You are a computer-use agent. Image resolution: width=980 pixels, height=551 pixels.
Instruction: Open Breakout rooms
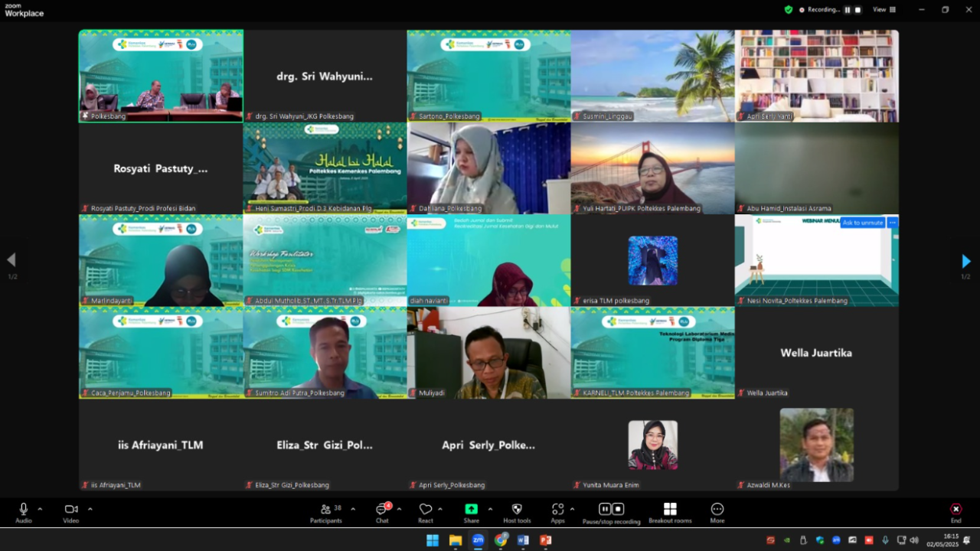[670, 512]
